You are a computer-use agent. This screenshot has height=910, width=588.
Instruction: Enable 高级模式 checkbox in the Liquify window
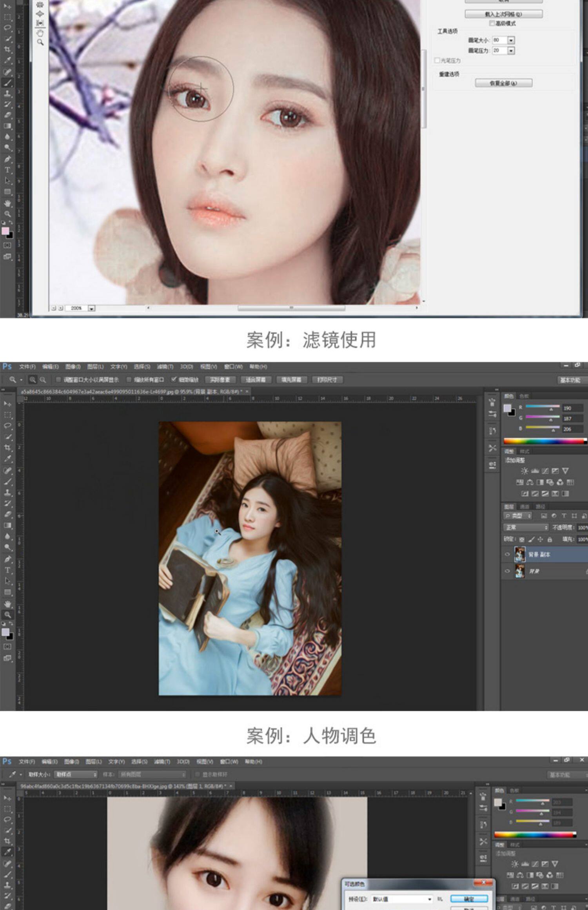(x=492, y=24)
